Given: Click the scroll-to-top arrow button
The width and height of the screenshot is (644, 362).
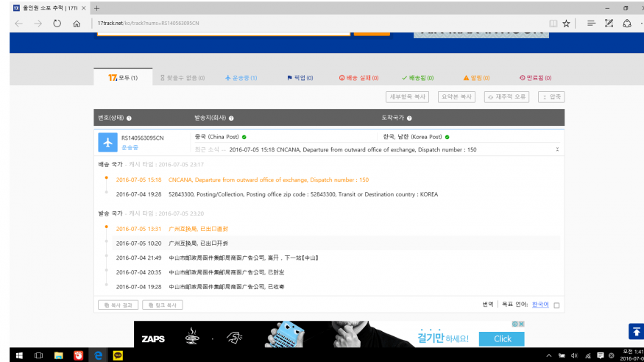Looking at the screenshot, I should (x=635, y=331).
